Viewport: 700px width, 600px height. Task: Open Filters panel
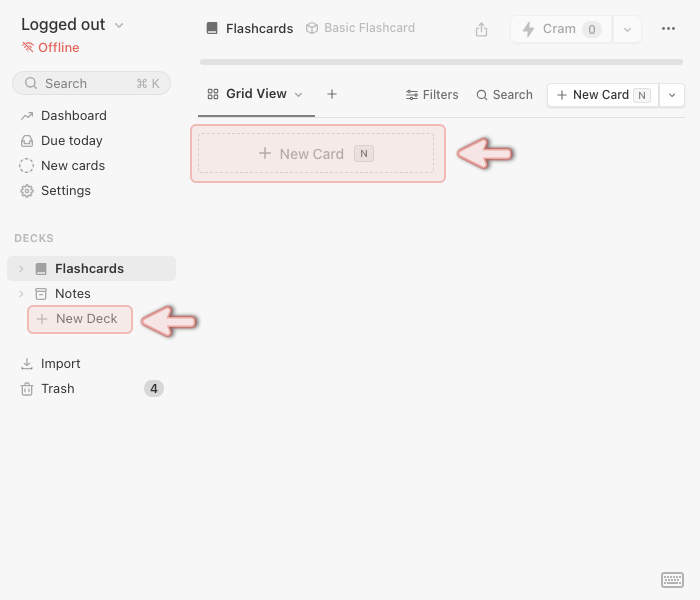432,95
